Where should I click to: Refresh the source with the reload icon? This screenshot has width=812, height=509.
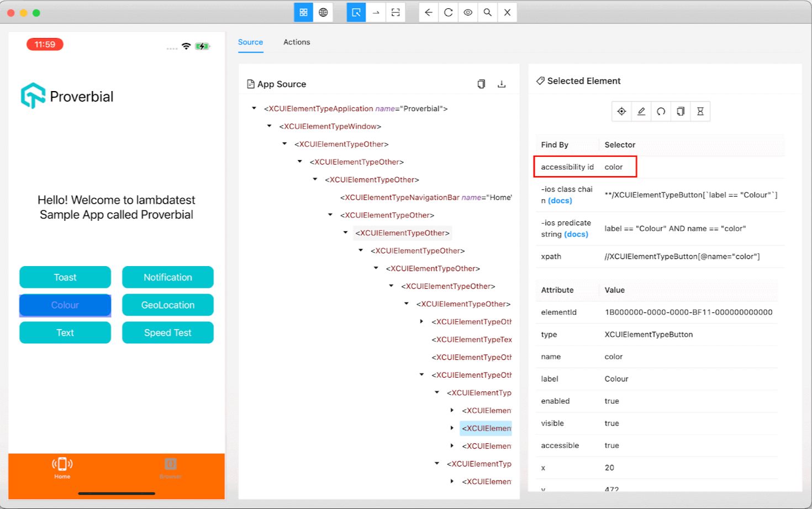448,12
